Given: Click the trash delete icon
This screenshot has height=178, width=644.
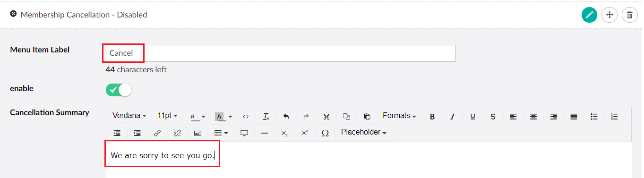Looking at the screenshot, I should coord(629,15).
